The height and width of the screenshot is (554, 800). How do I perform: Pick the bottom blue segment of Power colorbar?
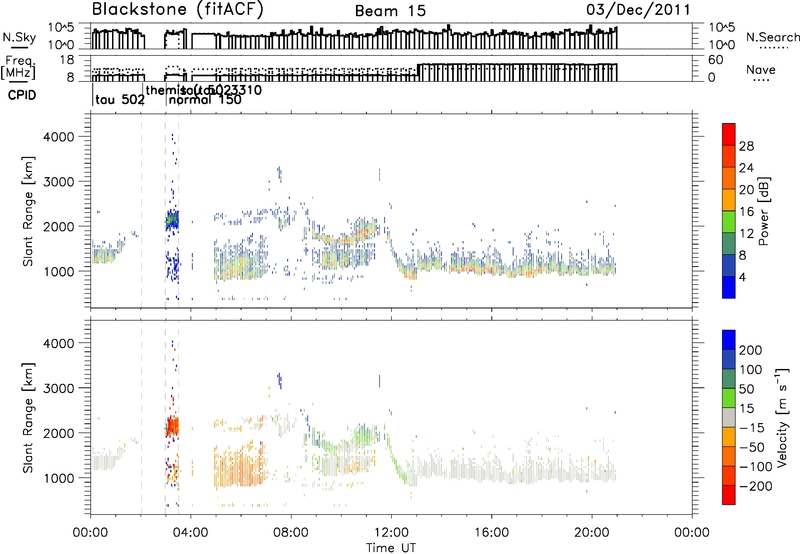tap(729, 287)
